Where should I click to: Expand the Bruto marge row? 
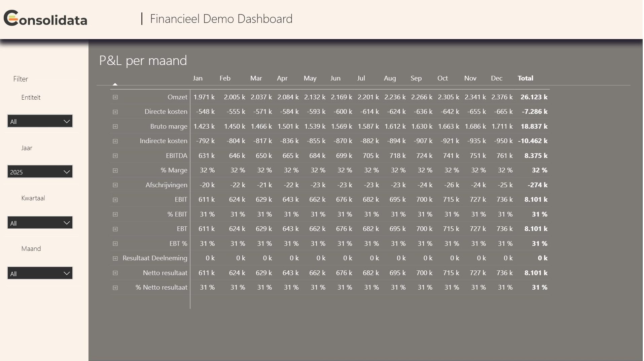(115, 127)
